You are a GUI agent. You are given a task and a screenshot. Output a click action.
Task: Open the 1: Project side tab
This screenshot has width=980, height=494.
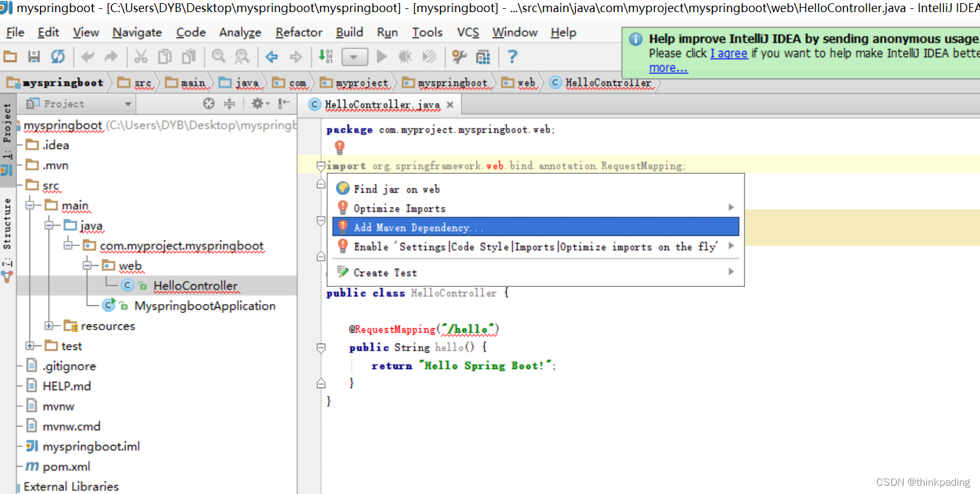point(8,131)
